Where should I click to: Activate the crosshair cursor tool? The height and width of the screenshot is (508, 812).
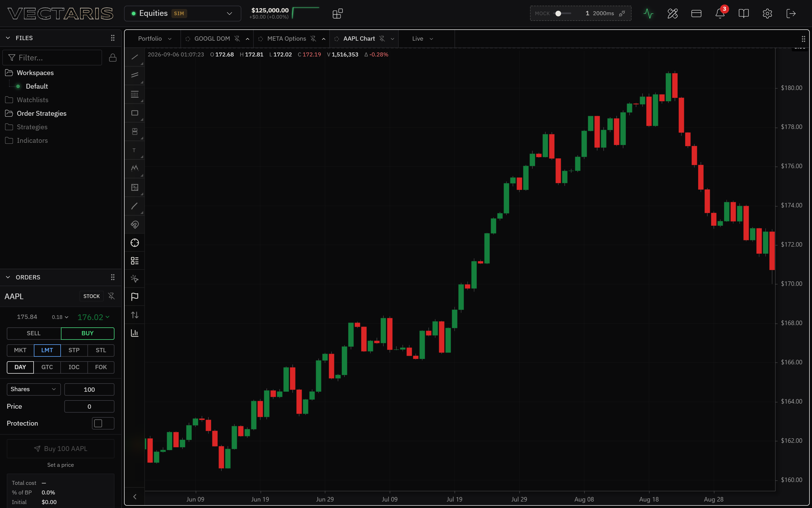(x=134, y=243)
